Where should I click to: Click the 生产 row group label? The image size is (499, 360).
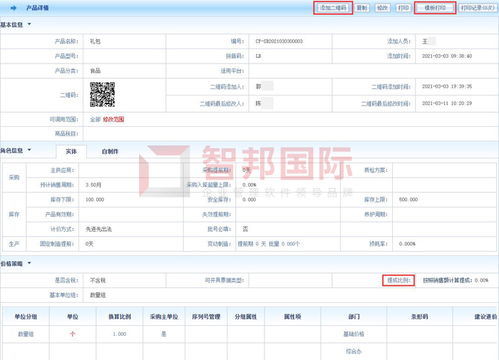tap(14, 244)
